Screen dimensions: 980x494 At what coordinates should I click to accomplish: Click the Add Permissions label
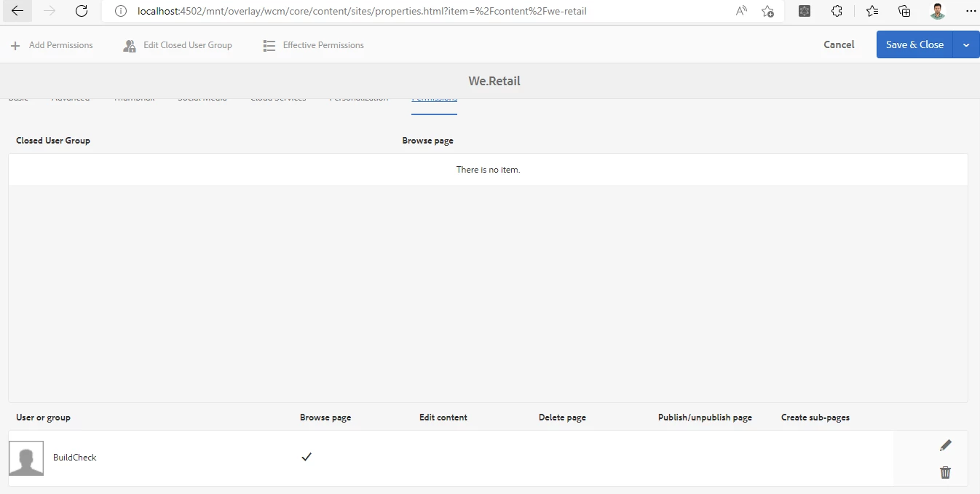[x=61, y=45]
